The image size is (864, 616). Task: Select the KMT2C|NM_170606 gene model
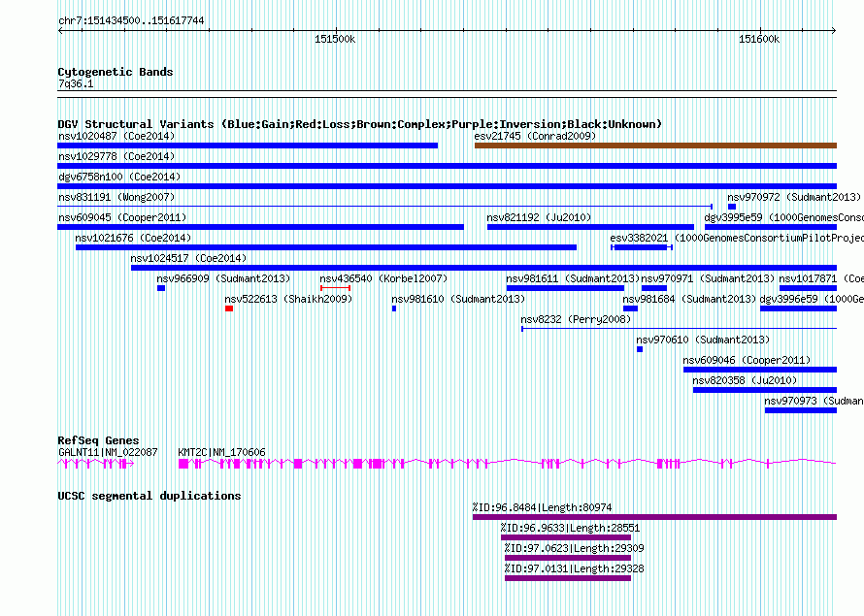[508, 464]
